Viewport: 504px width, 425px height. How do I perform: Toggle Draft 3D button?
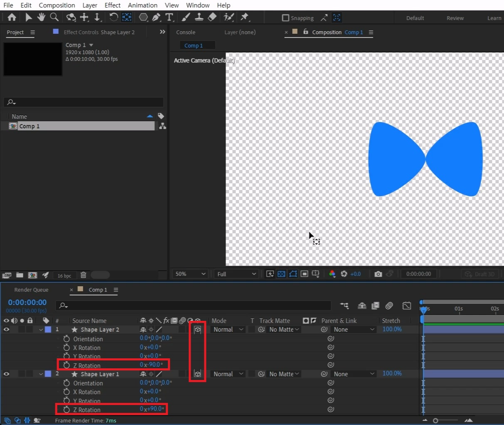pos(480,274)
